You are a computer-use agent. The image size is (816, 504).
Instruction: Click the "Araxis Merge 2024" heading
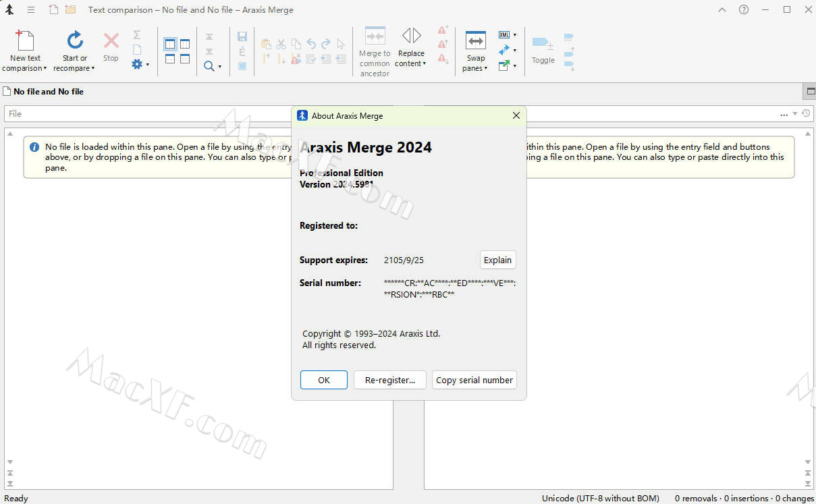pyautogui.click(x=366, y=147)
